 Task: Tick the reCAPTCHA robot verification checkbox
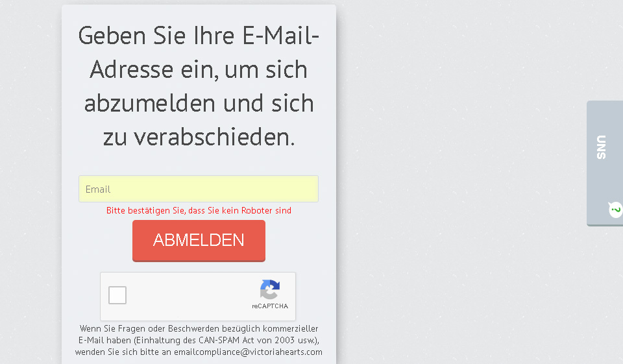click(117, 295)
